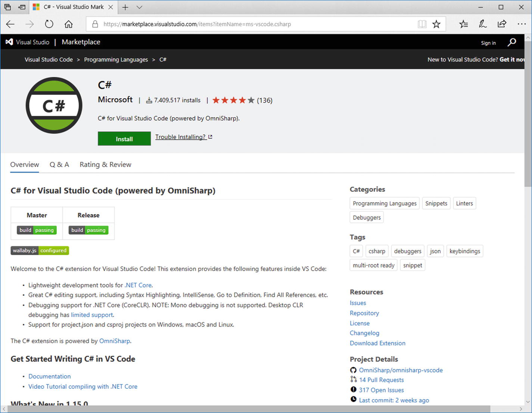Open the 14 Pull Requests link

tap(382, 380)
